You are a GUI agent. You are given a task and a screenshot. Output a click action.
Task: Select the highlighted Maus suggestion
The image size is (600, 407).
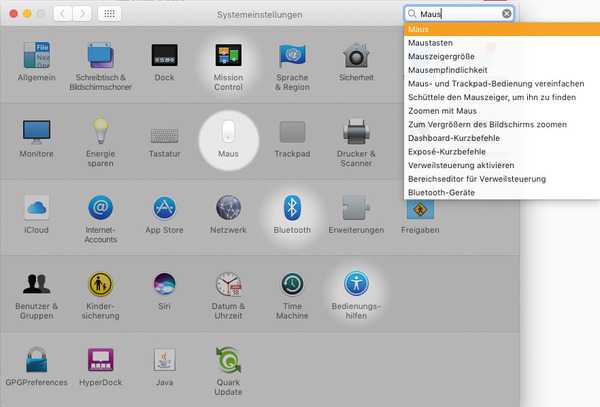point(502,29)
